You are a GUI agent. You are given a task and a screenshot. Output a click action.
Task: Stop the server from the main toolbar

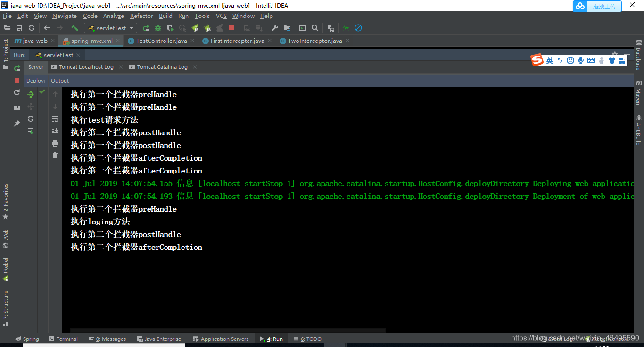pyautogui.click(x=231, y=28)
